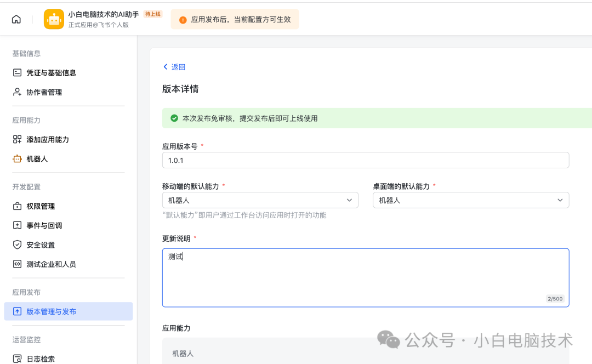Click the 运营监控 sidebar section header

pos(26,339)
